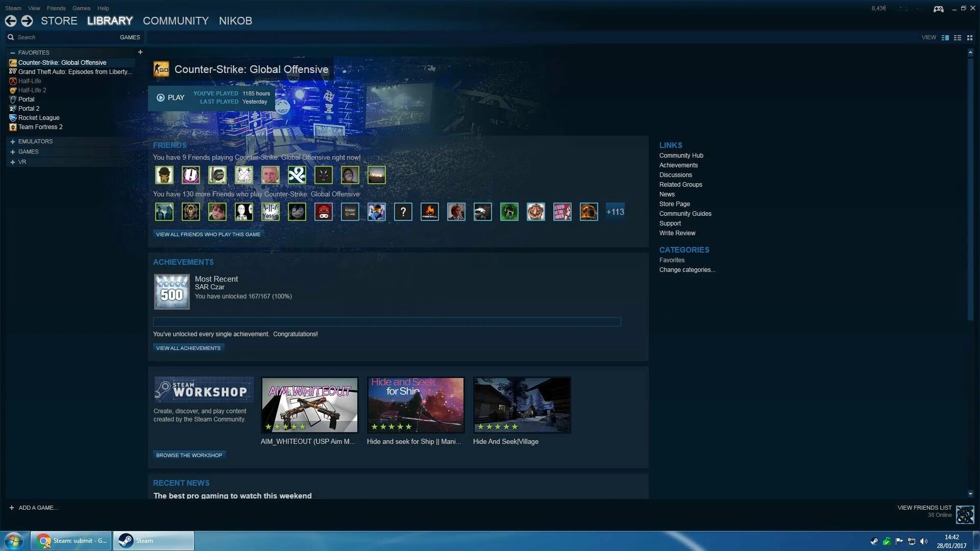Viewport: 980px width, 551px height.
Task: Click the back navigation arrow
Action: (11, 21)
